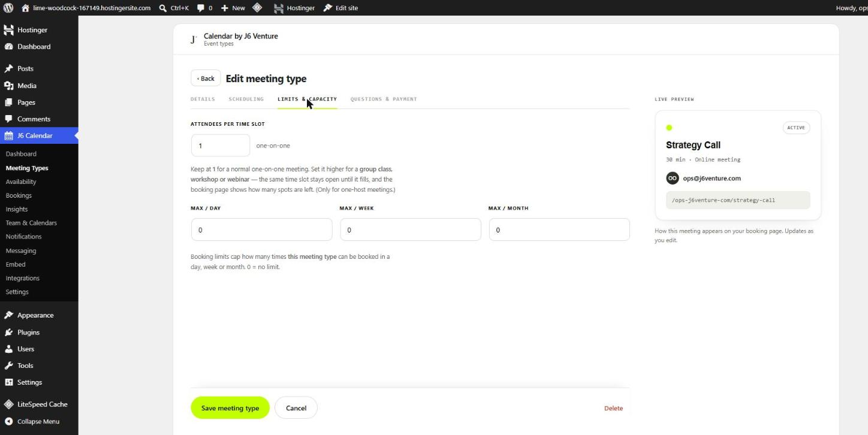Switch to the Scheduling tab
The height and width of the screenshot is (435, 868).
point(246,99)
